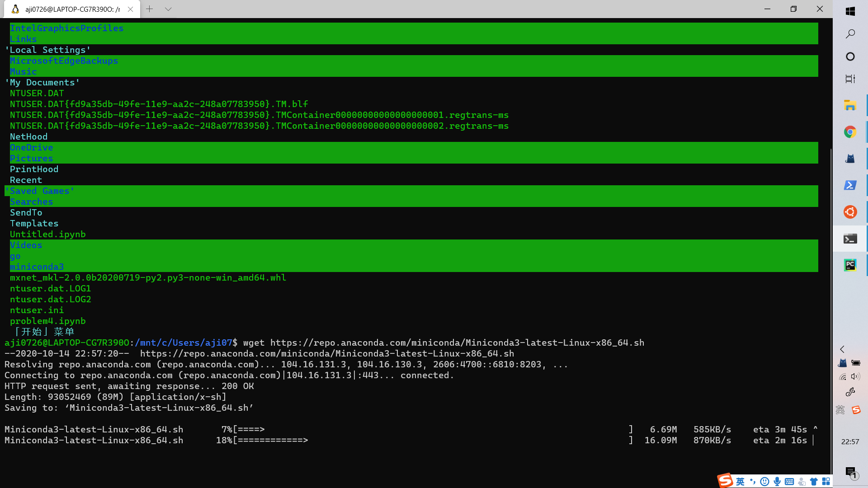
Task: Check battery status via the tray icon
Action: tap(856, 363)
